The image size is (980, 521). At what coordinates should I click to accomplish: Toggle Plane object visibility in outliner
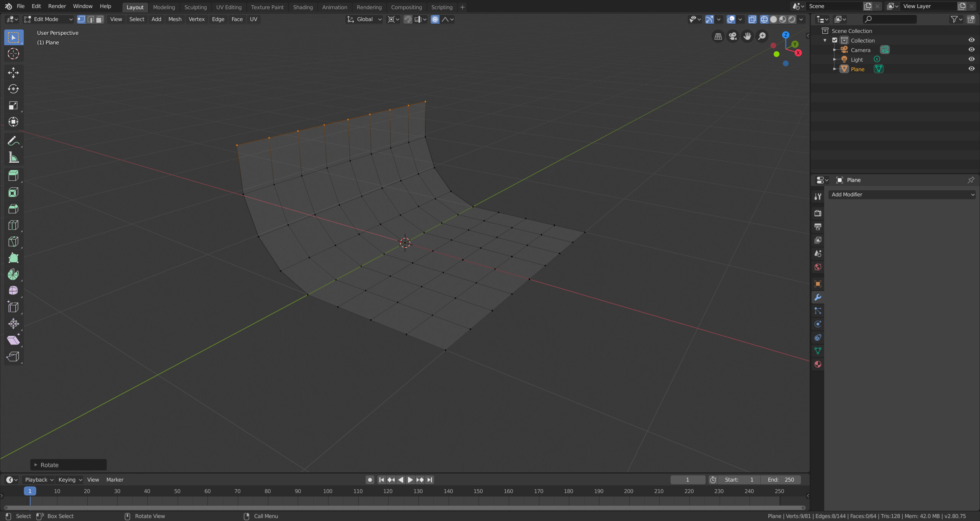971,69
